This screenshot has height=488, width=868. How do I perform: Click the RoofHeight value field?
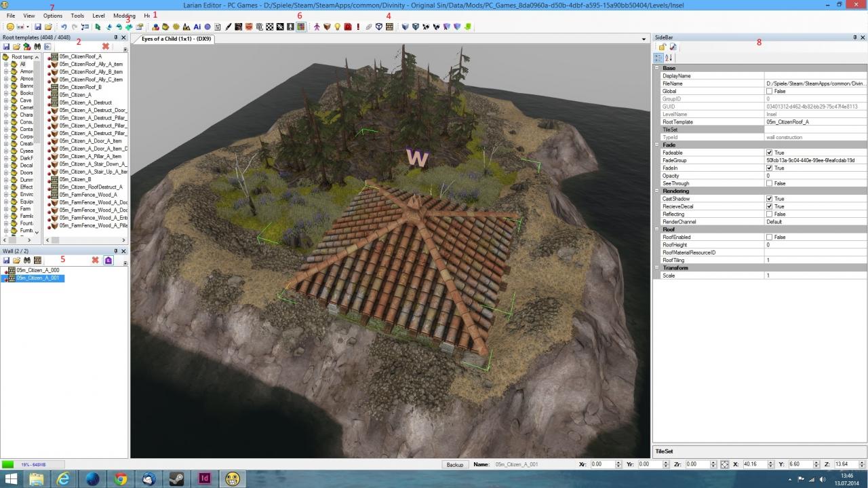pyautogui.click(x=815, y=244)
